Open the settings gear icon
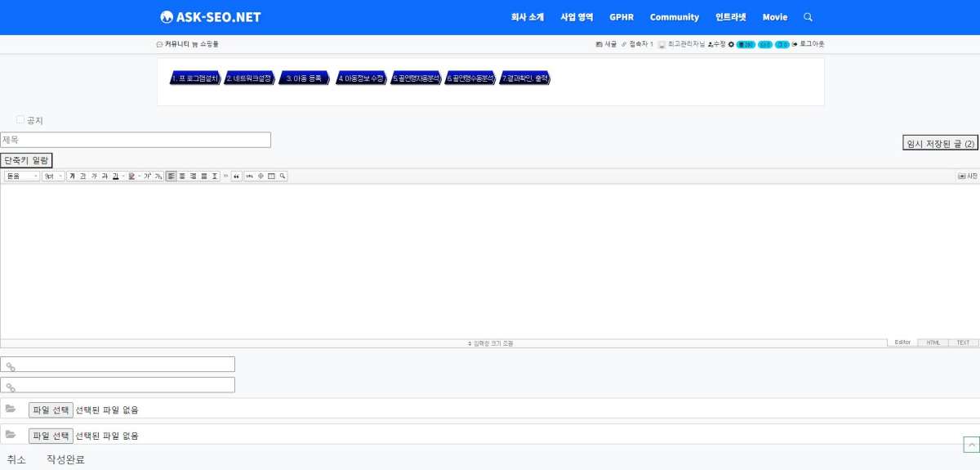Viewport: 980px width, 470px height. tap(732, 44)
